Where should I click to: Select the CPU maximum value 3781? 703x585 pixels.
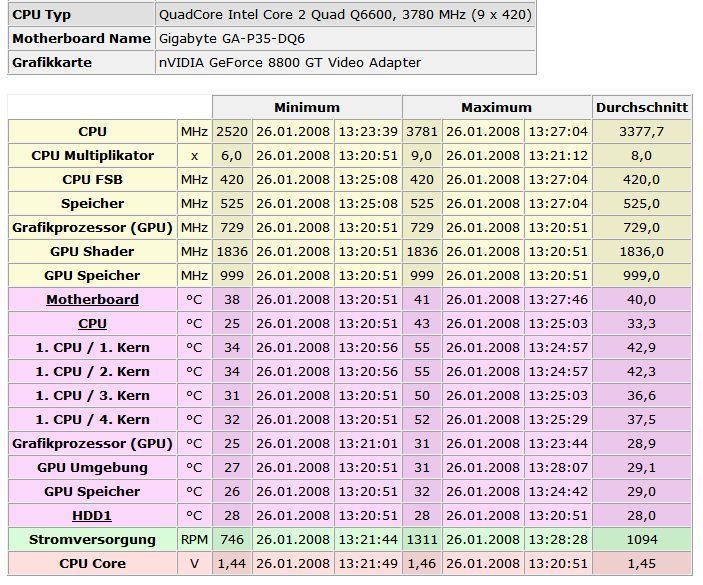tap(422, 132)
